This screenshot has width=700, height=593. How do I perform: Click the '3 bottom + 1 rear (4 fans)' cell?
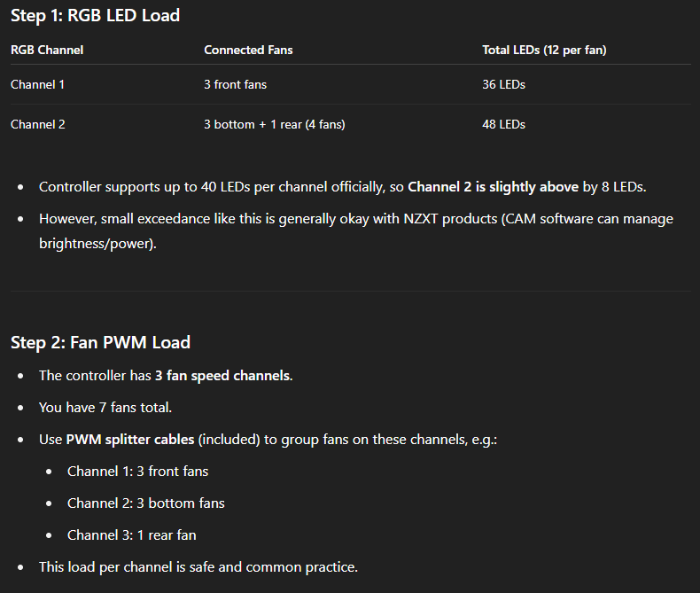(275, 124)
